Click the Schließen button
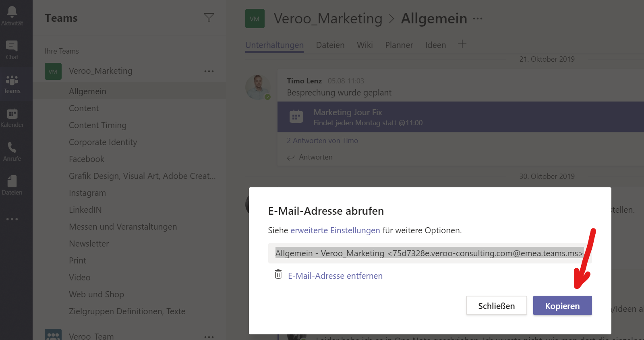Screen dimensions: 644x340 496,306
